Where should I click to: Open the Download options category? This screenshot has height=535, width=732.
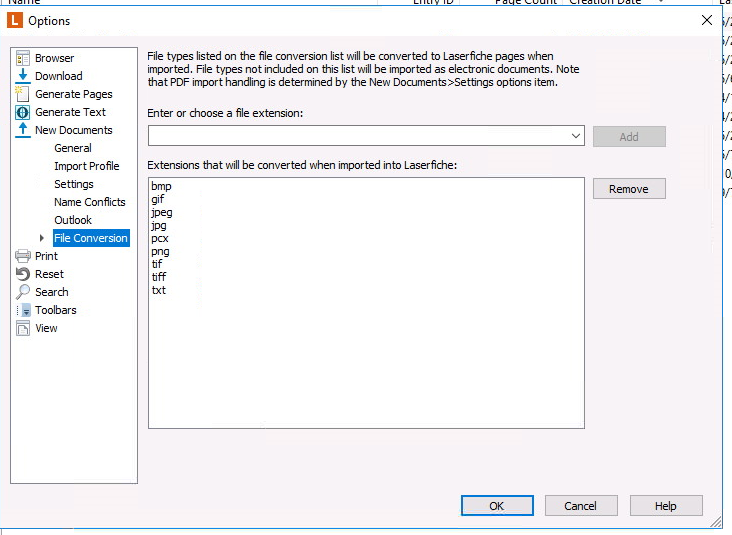[x=58, y=76]
